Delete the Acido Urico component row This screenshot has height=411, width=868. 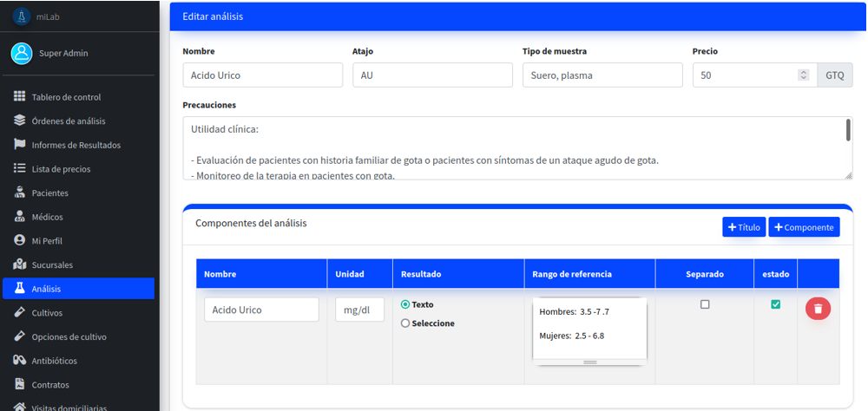point(818,309)
